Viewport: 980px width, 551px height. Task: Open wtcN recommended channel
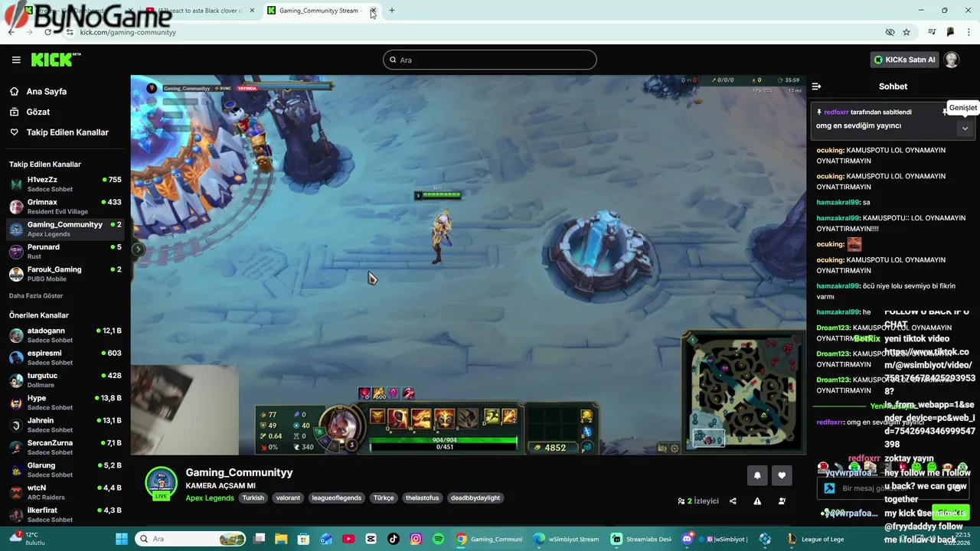65,492
